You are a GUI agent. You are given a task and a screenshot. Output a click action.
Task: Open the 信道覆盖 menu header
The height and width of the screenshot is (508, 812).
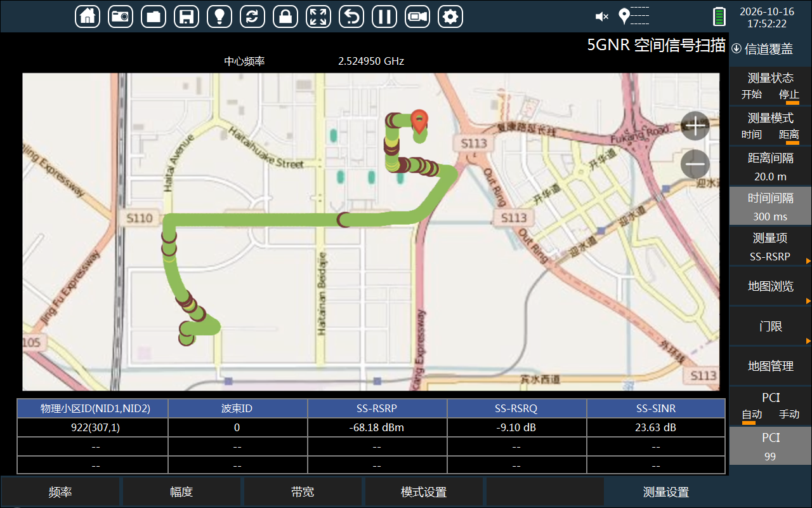pos(771,49)
